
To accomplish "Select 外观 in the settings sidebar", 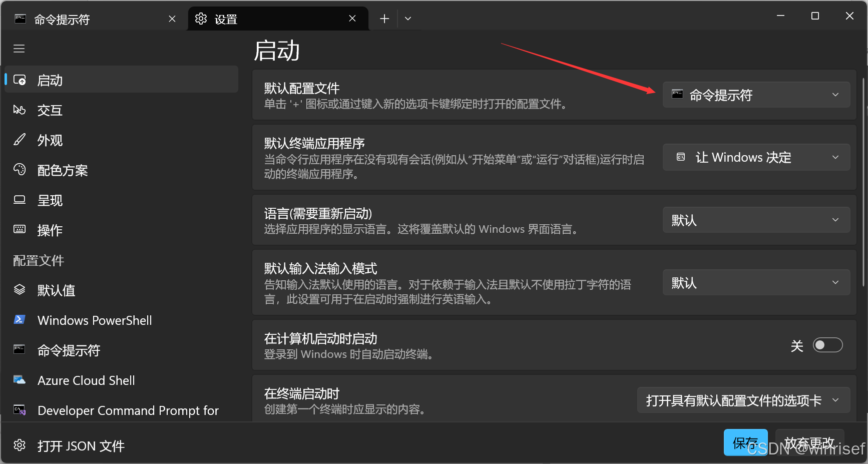I will coord(122,140).
